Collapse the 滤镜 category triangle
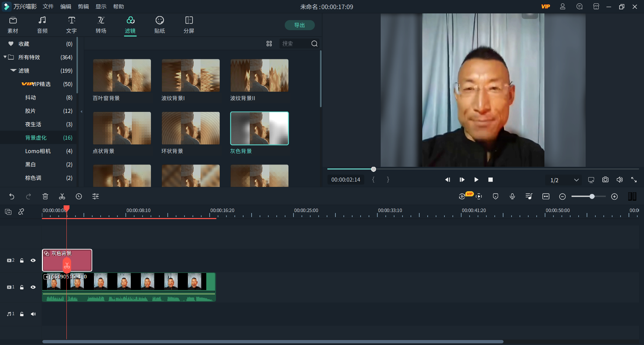644x345 pixels. (13, 71)
